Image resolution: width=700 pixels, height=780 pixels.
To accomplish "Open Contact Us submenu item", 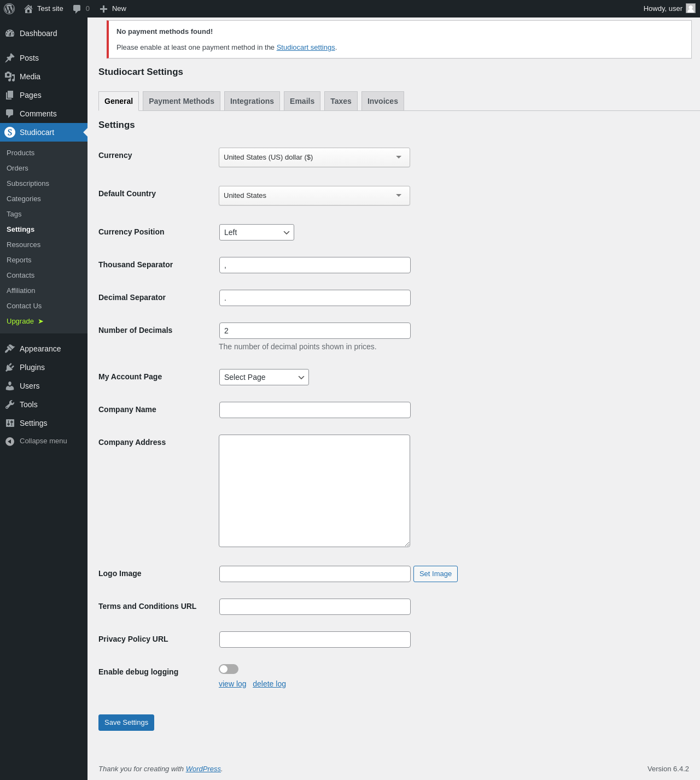I will (x=44, y=306).
